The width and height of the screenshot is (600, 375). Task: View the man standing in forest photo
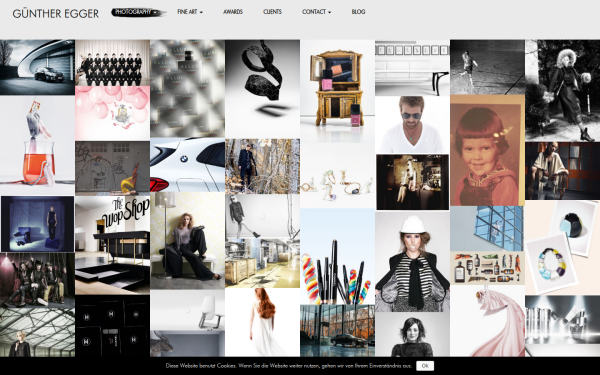coord(262,166)
